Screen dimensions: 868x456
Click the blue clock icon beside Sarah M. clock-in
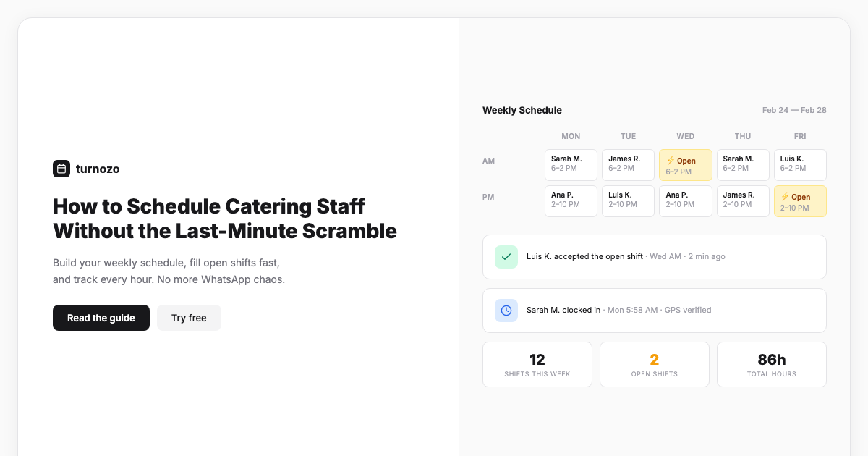pyautogui.click(x=506, y=310)
